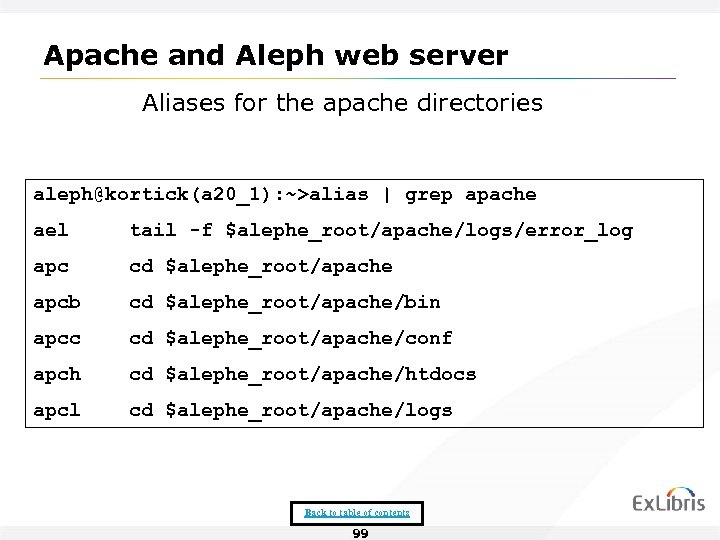Click the apcb alias name
720x540 pixels.
click(57, 302)
